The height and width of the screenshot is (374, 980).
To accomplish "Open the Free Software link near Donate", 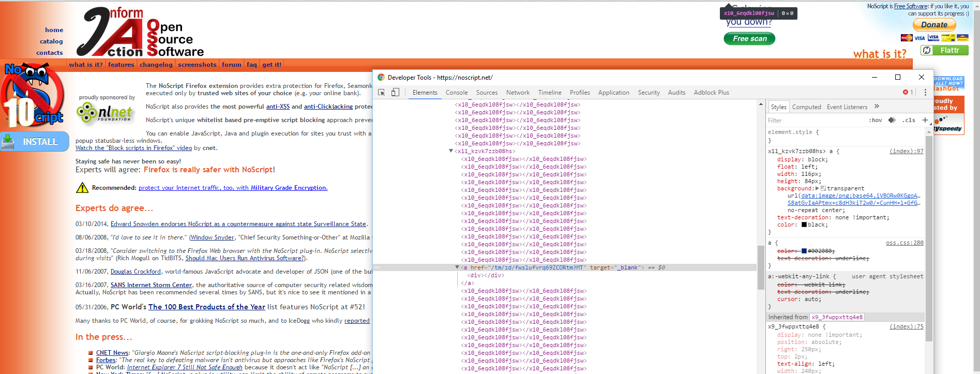I will click(x=911, y=6).
